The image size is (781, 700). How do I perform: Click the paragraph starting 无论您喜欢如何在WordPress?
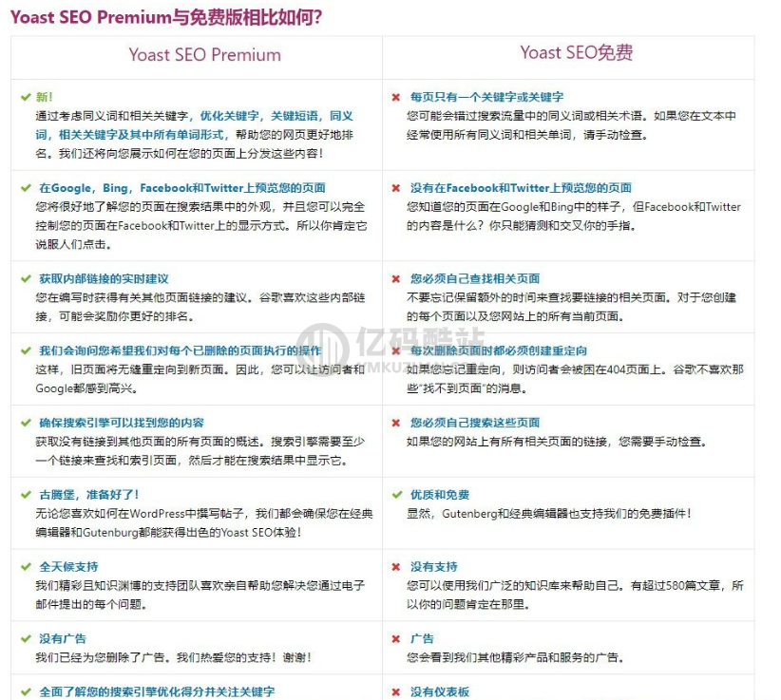pyautogui.click(x=203, y=522)
